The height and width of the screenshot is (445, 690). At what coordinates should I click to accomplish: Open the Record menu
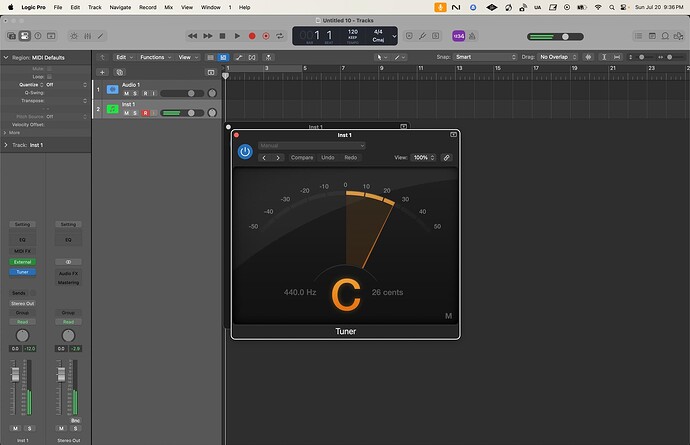(147, 7)
